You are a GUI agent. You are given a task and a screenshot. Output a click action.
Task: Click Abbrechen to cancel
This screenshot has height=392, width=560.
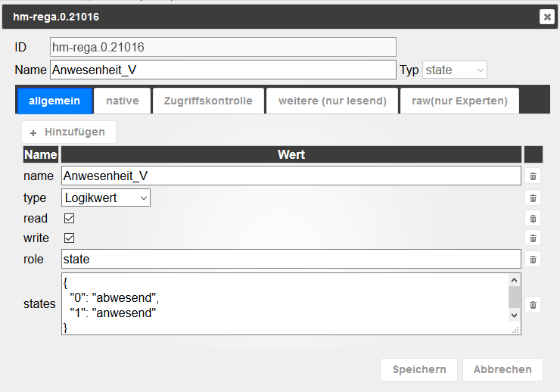(502, 370)
